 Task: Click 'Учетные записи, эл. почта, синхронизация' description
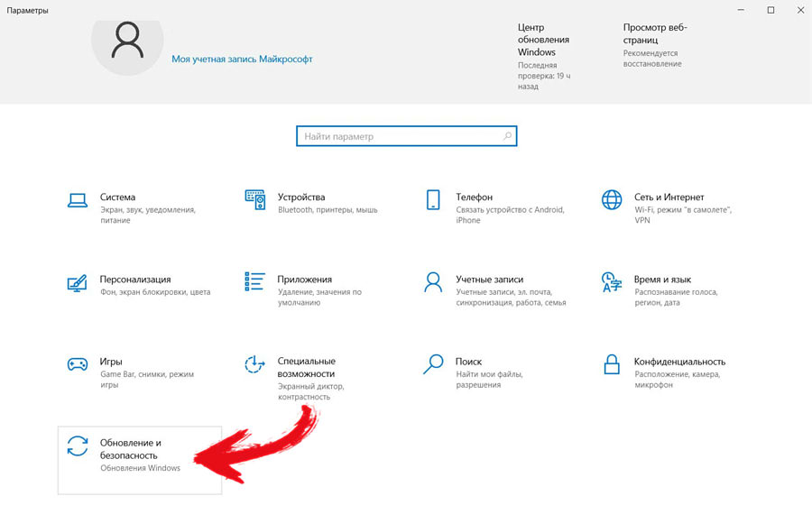pyautogui.click(x=511, y=298)
